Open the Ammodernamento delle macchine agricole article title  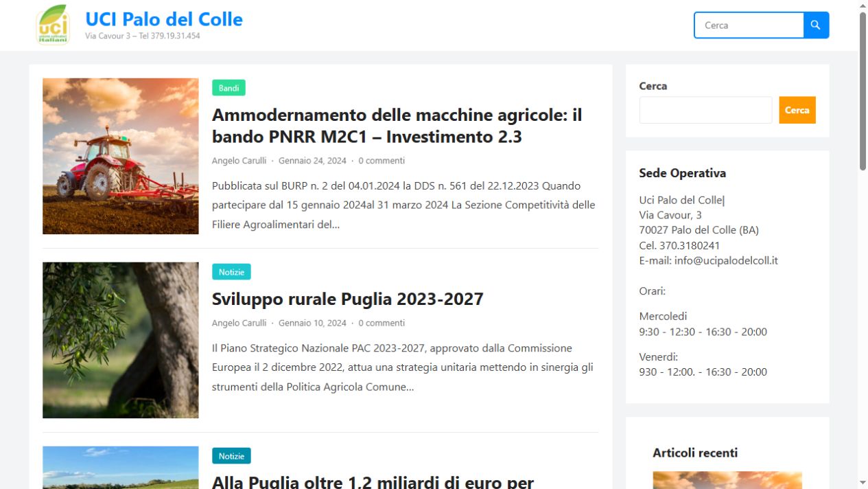tap(397, 126)
